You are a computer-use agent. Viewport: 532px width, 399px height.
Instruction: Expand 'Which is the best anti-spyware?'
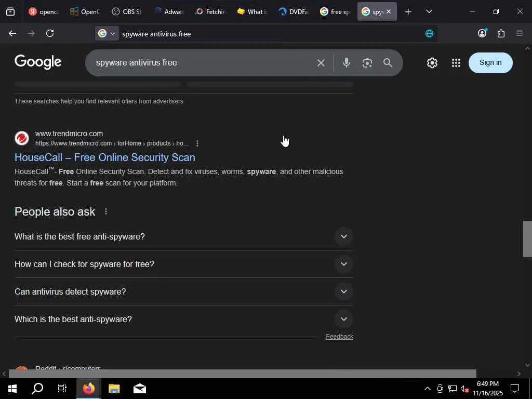[183, 319]
